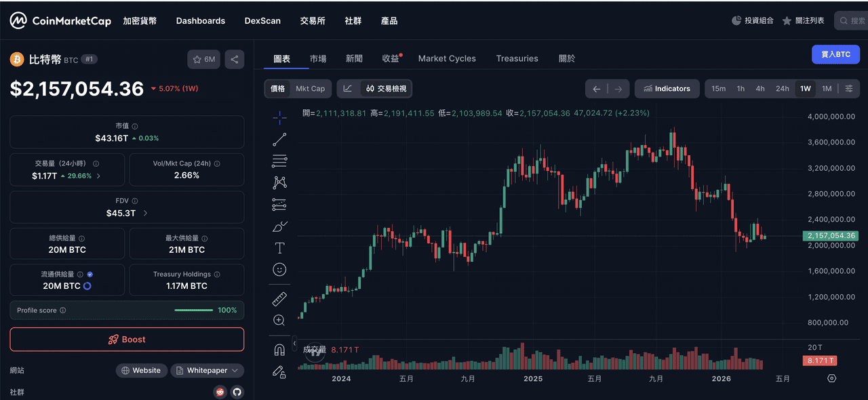The width and height of the screenshot is (868, 400).
Task: Select the ruler measure tool
Action: pos(279,299)
